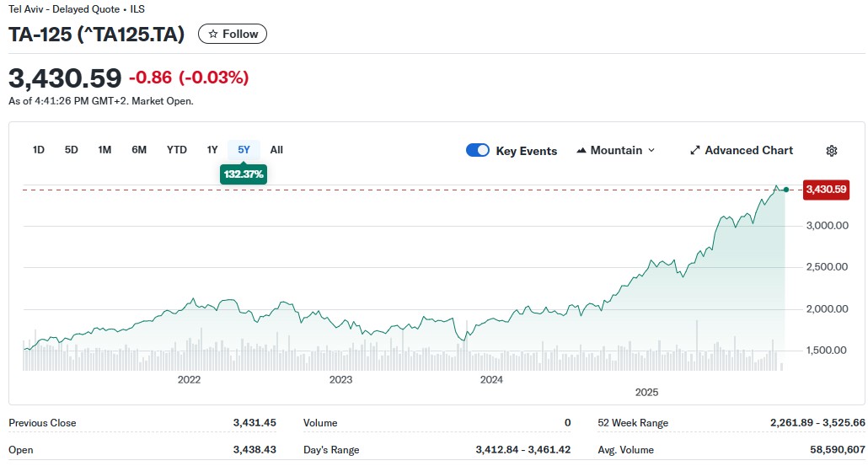Click the red 3,430.59 price label
868x466 pixels.
pyautogui.click(x=825, y=190)
